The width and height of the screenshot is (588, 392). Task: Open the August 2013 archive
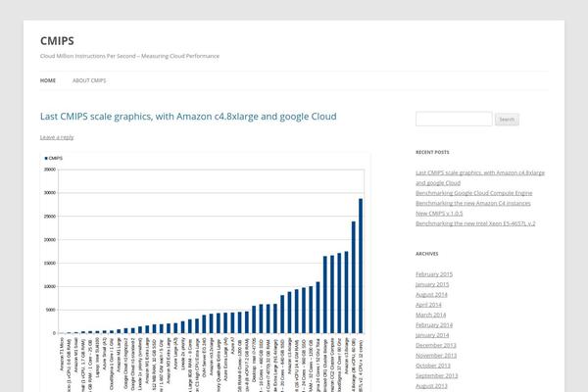431,386
